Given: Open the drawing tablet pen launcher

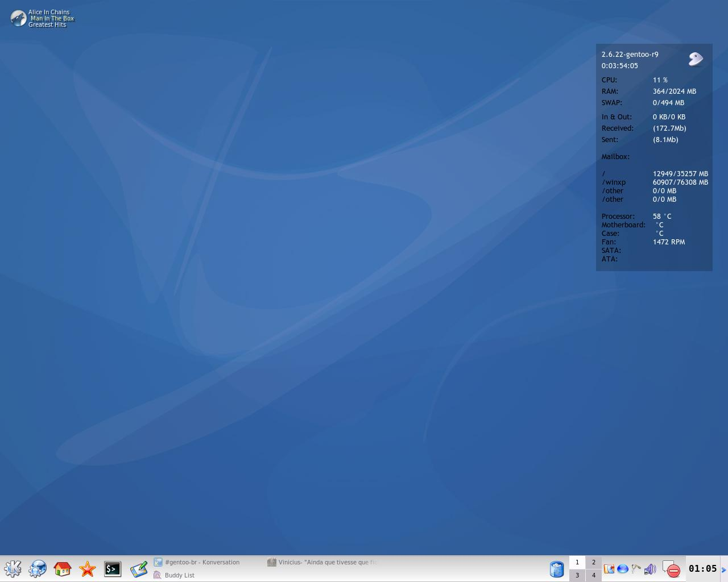Looking at the screenshot, I should coord(138,569).
